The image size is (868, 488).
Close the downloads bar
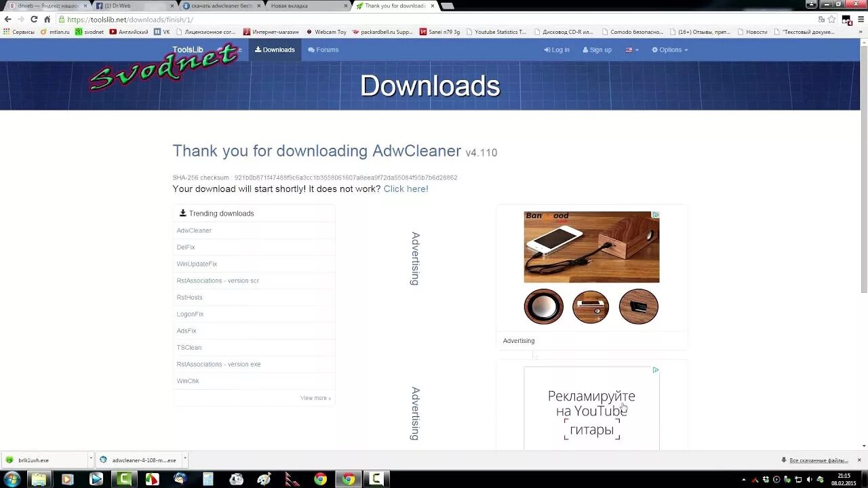point(859,460)
